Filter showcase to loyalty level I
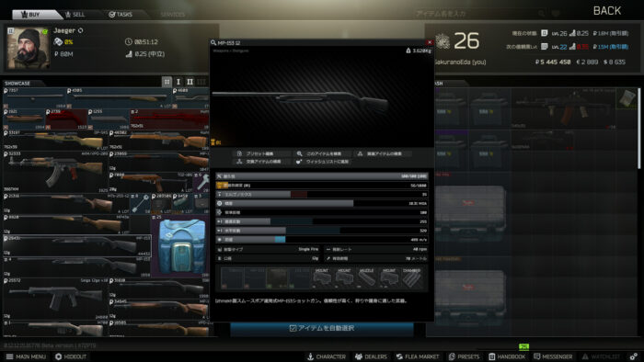644x362 pixels. pyautogui.click(x=178, y=82)
